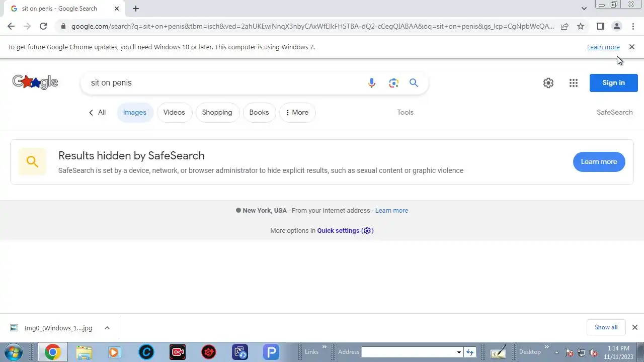Select the Images tab
The image size is (644, 362).
click(135, 112)
